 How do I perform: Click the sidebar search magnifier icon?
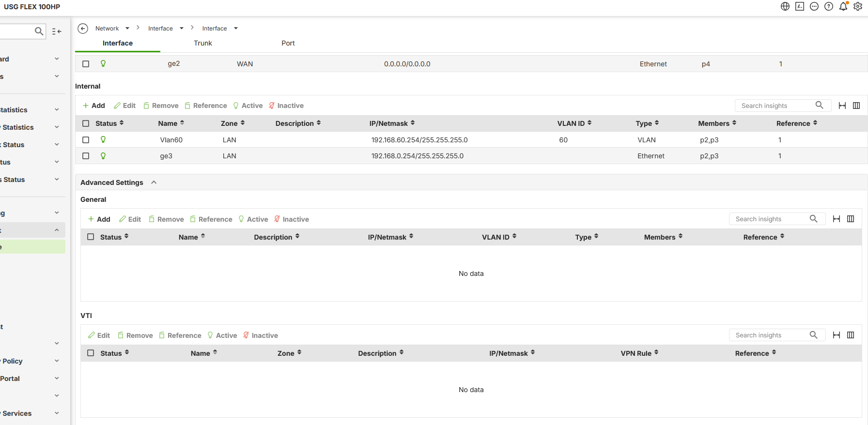click(x=39, y=31)
